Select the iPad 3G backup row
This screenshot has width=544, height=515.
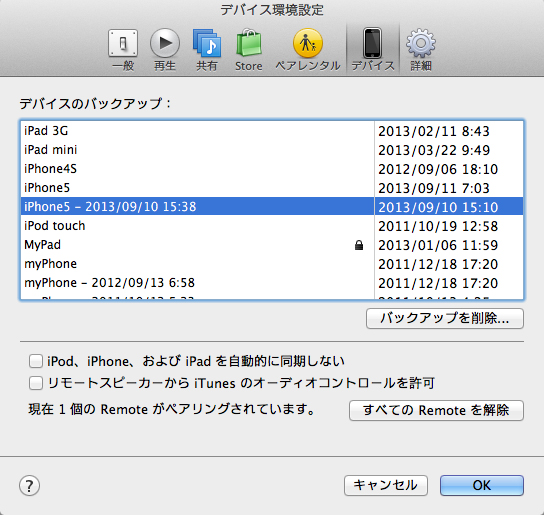click(272, 131)
